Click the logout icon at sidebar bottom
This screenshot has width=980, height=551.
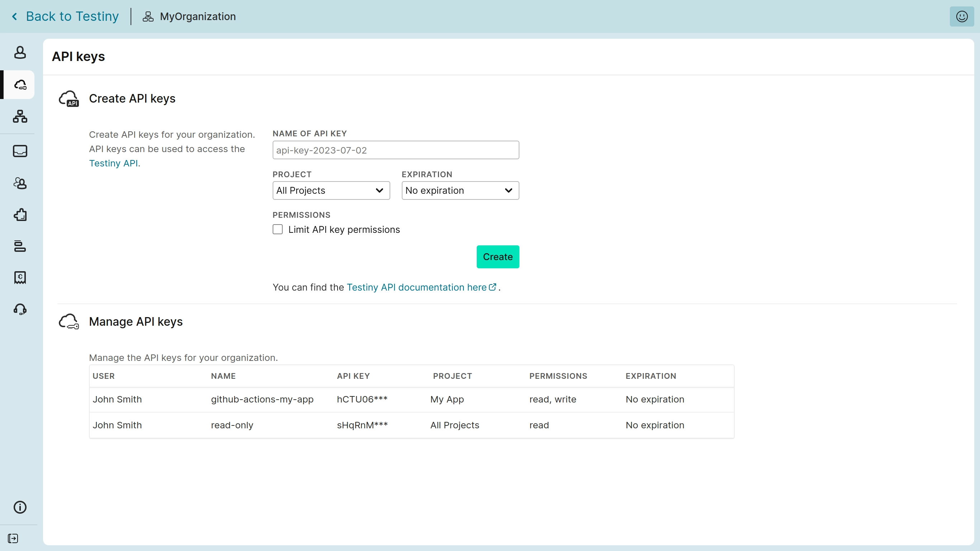pos(13,538)
